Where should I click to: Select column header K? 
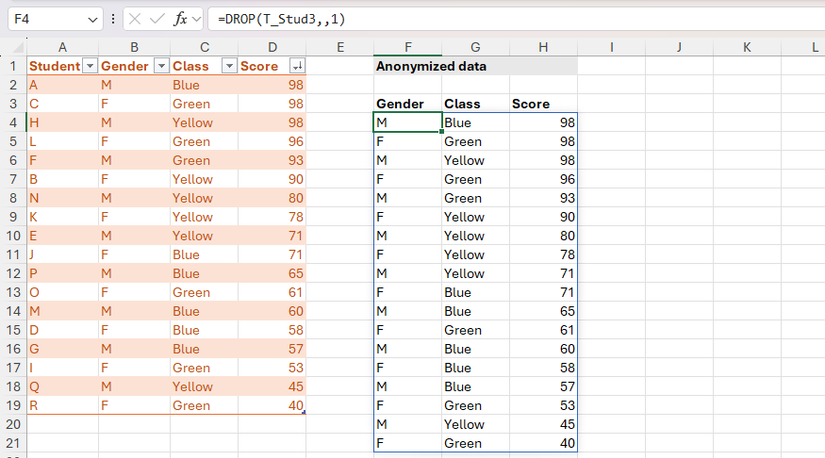coord(746,47)
